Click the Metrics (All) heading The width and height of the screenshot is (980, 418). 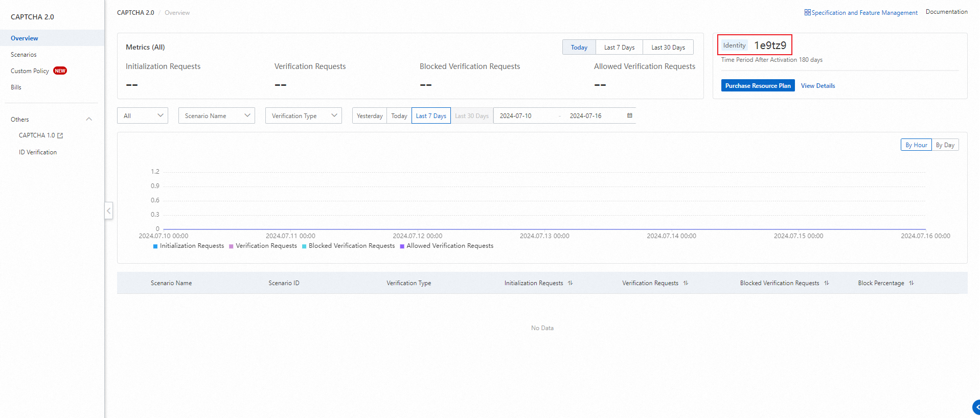pos(145,47)
